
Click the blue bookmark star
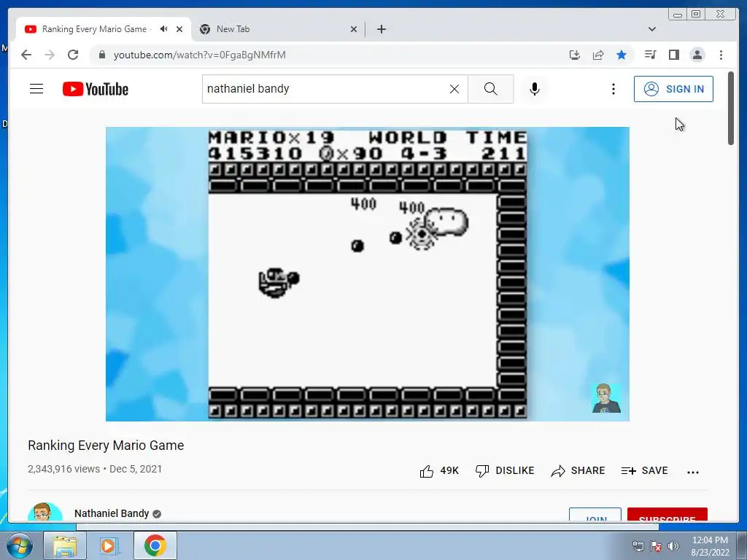[x=622, y=55]
